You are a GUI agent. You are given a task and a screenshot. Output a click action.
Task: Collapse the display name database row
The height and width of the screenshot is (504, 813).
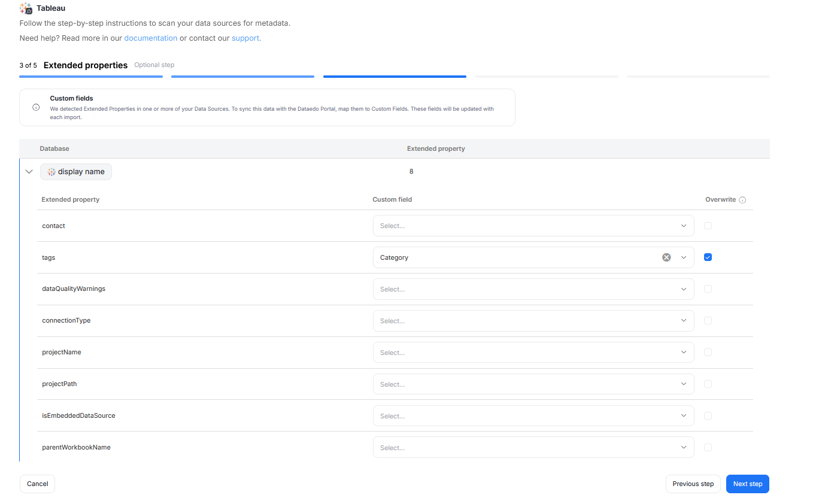29,172
